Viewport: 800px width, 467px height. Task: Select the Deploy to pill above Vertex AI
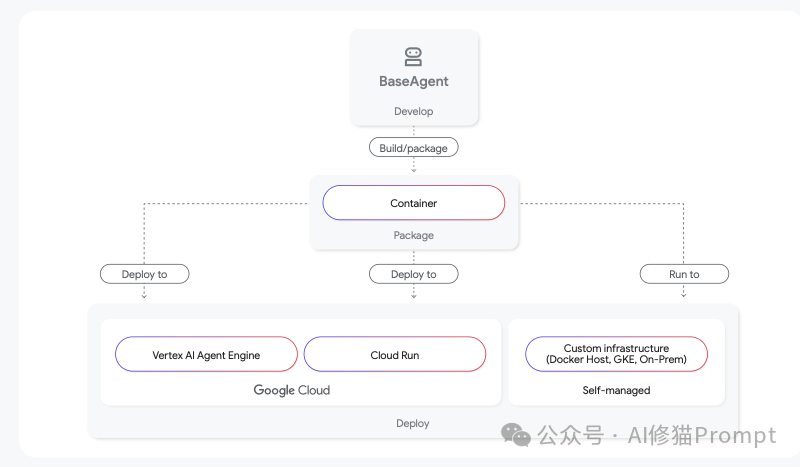click(x=144, y=274)
